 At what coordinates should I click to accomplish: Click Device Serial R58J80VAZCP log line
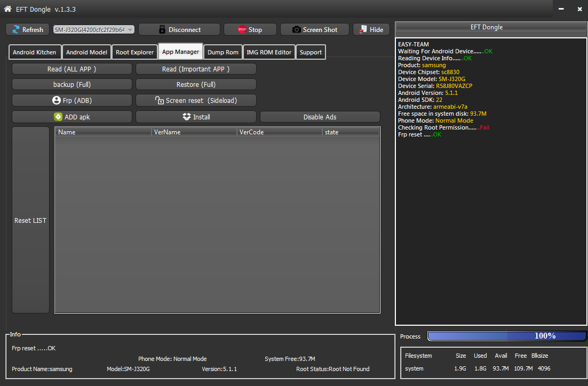tap(435, 86)
